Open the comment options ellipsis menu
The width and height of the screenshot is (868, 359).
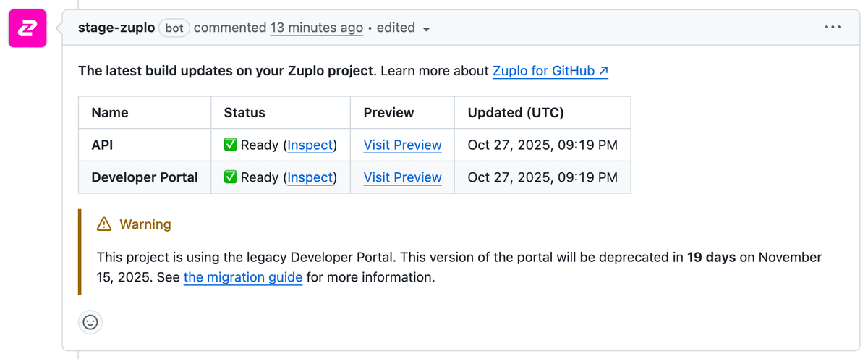833,28
